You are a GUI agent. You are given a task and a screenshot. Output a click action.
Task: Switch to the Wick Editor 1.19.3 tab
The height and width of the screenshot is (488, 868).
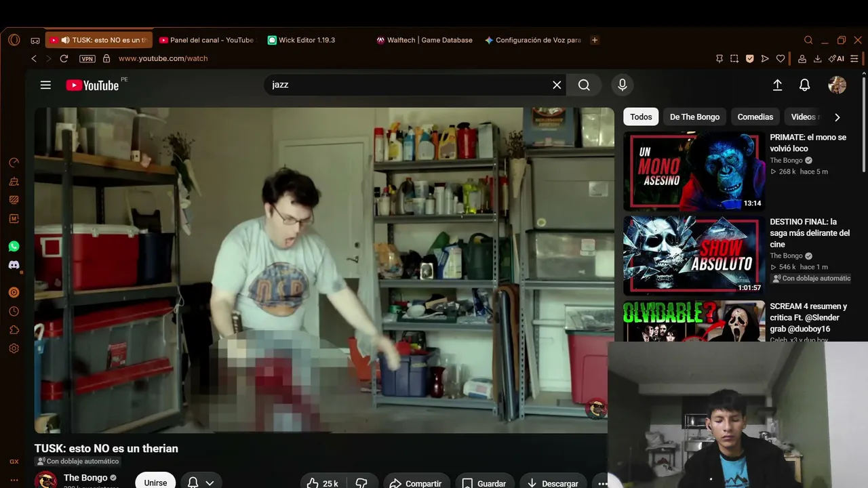[x=302, y=40]
